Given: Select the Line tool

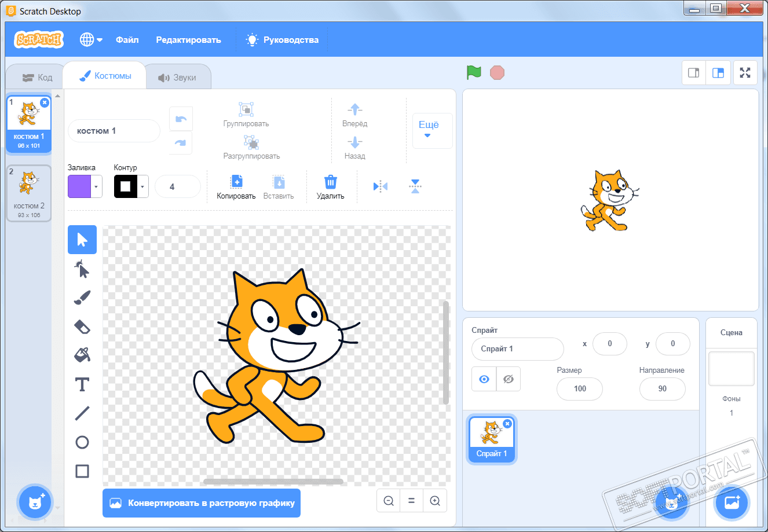Looking at the screenshot, I should pos(82,413).
